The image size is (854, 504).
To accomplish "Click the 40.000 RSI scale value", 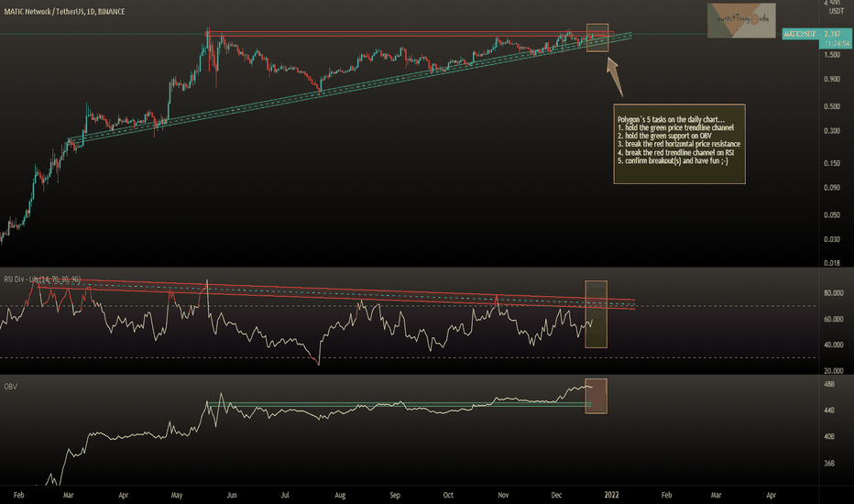I will tap(834, 345).
